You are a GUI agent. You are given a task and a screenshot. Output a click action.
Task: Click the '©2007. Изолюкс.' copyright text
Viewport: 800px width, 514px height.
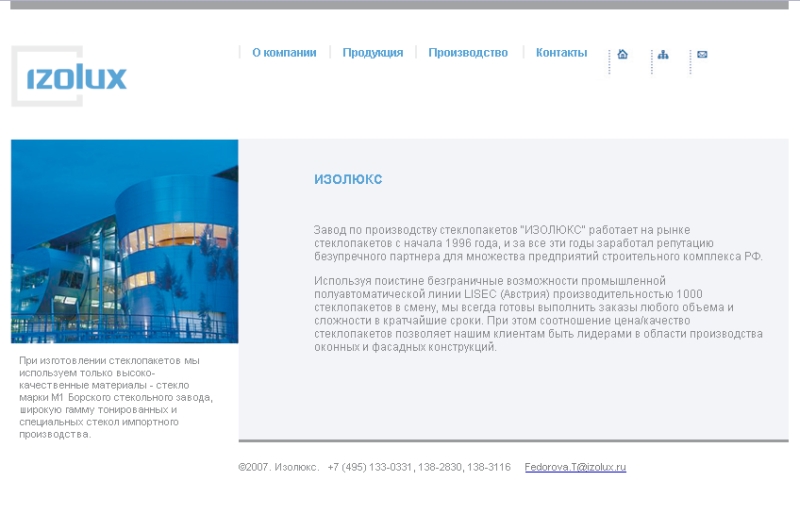click(278, 467)
